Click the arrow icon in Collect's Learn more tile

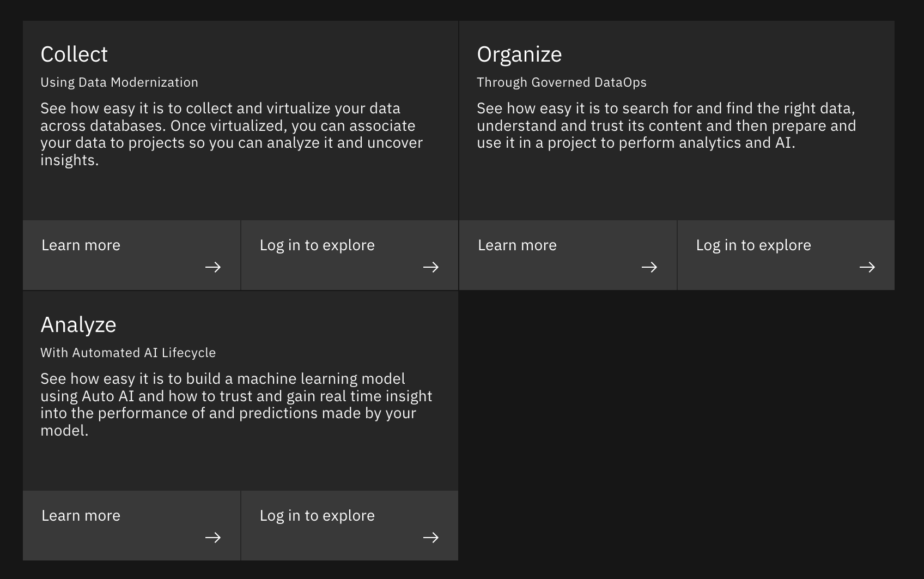pyautogui.click(x=213, y=267)
